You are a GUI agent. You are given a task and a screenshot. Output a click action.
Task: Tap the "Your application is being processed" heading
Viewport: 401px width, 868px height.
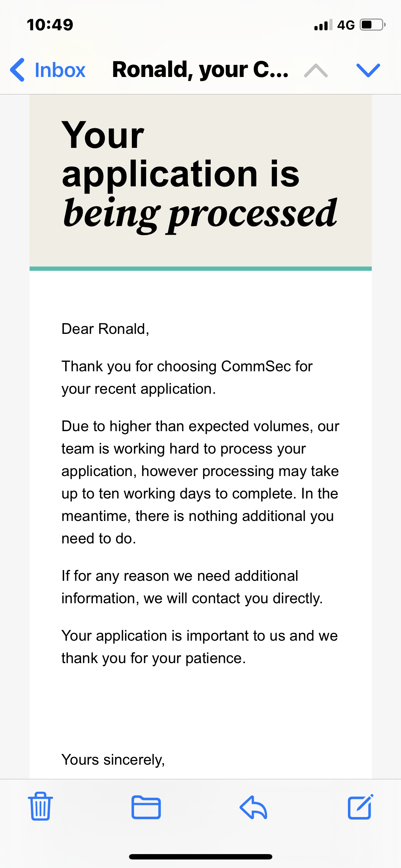[x=200, y=175]
